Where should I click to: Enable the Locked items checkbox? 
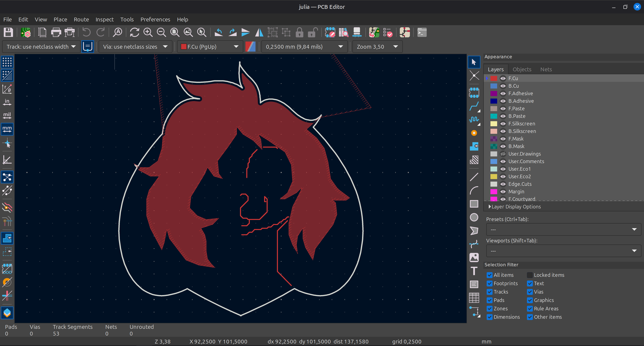[530, 275]
